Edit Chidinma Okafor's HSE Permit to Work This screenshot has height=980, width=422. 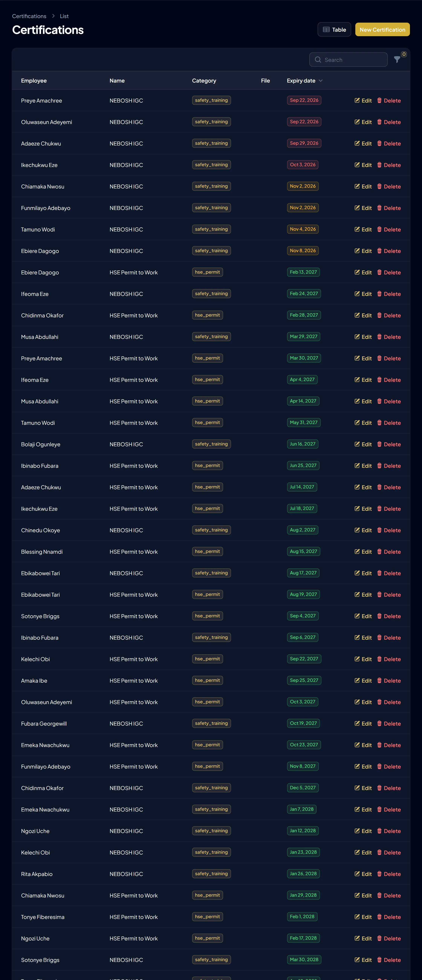(363, 315)
